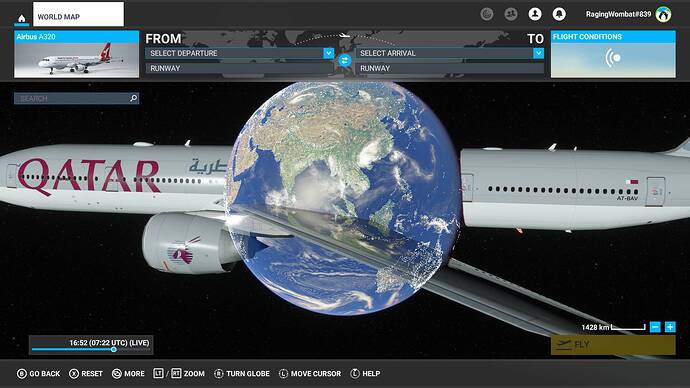
Task: Click the map search field
Action: pyautogui.click(x=77, y=98)
